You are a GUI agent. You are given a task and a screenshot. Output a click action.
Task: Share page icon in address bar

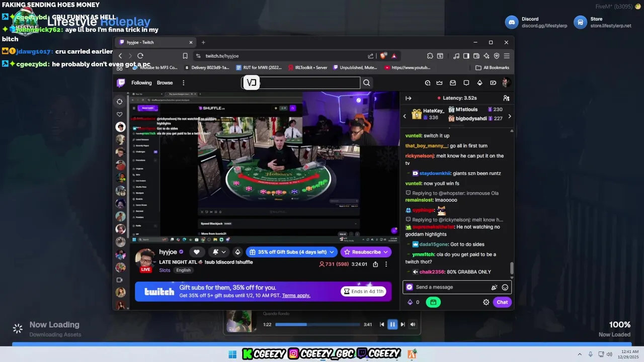(x=371, y=56)
